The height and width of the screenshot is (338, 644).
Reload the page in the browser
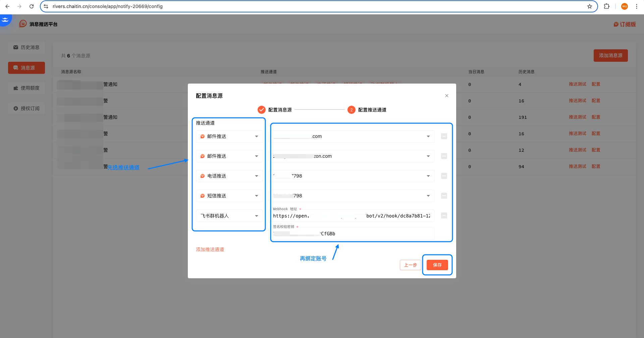[32, 6]
